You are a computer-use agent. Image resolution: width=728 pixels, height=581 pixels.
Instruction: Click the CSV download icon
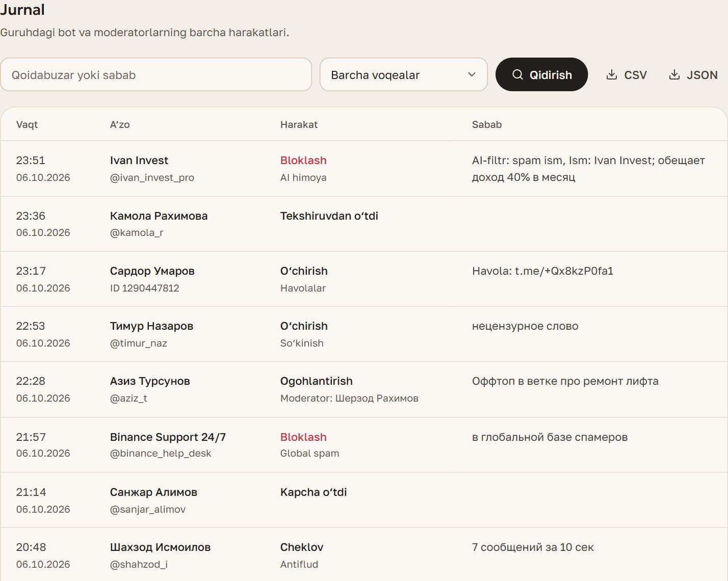point(611,75)
